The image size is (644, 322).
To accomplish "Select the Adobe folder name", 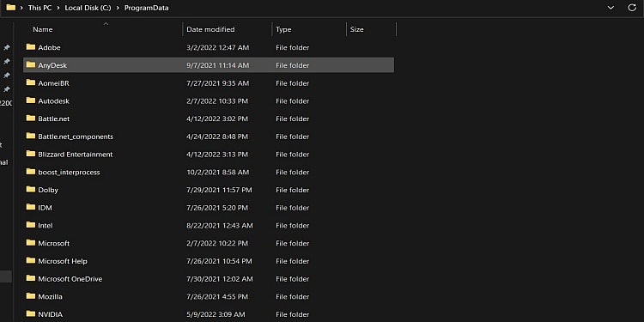I will [x=49, y=47].
